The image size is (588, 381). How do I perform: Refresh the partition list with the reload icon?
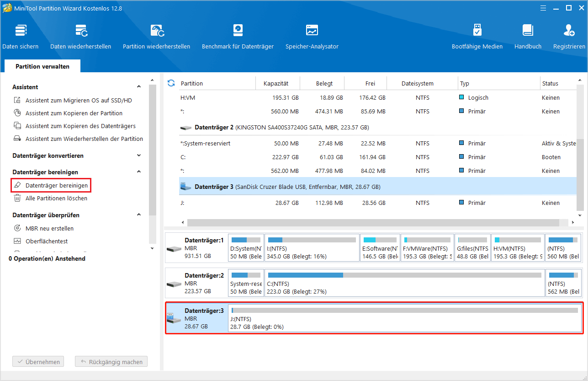pyautogui.click(x=171, y=83)
